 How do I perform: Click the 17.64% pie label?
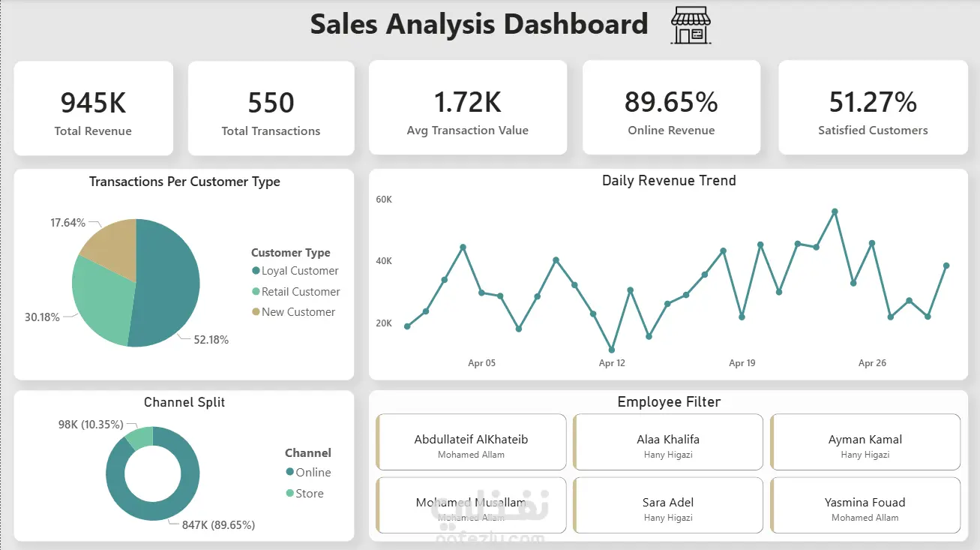[68, 223]
